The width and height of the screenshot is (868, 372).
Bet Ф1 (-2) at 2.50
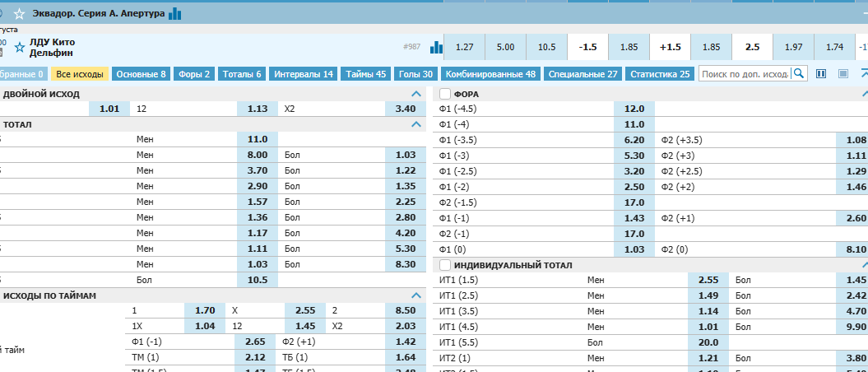point(634,187)
